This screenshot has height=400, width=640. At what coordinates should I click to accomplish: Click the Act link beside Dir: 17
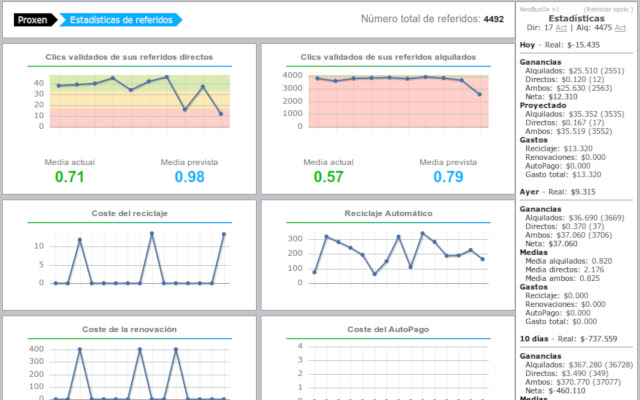561,28
